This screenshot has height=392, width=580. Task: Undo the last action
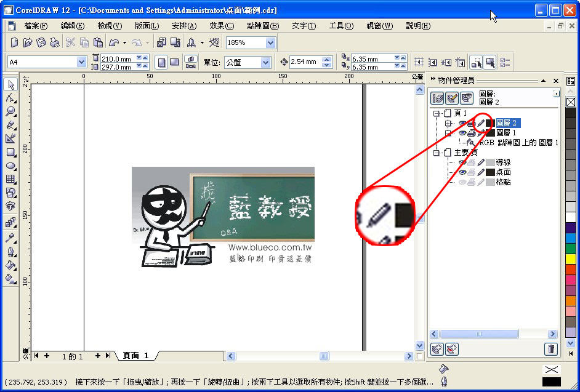click(x=114, y=42)
